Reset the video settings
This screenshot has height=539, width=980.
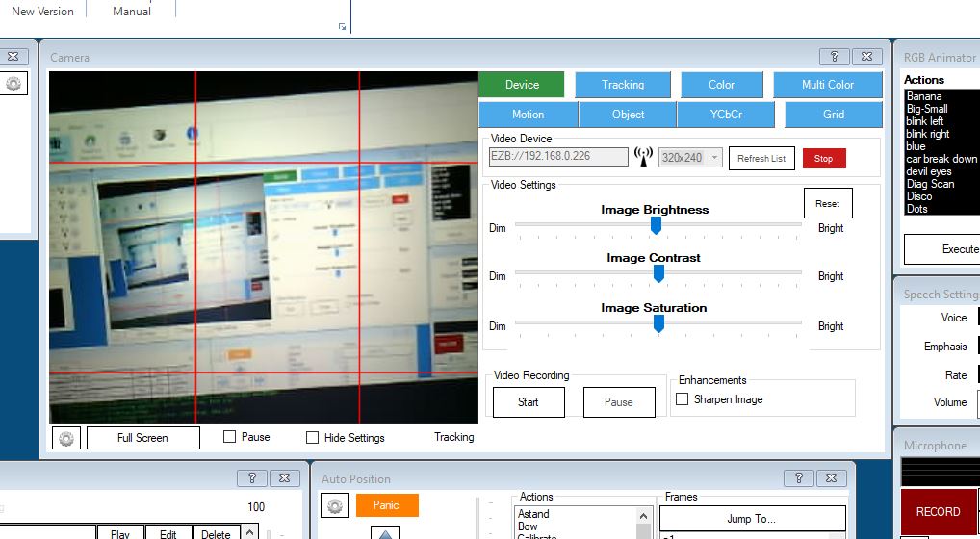click(x=828, y=204)
